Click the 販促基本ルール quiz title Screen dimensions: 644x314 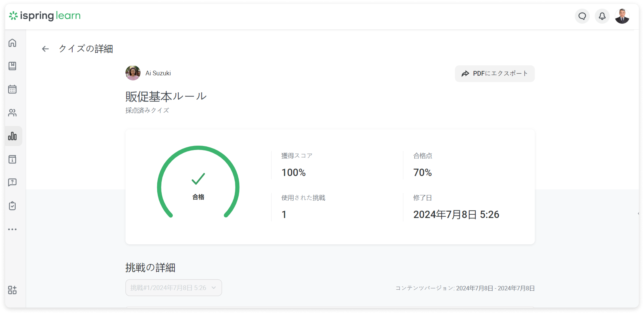166,97
